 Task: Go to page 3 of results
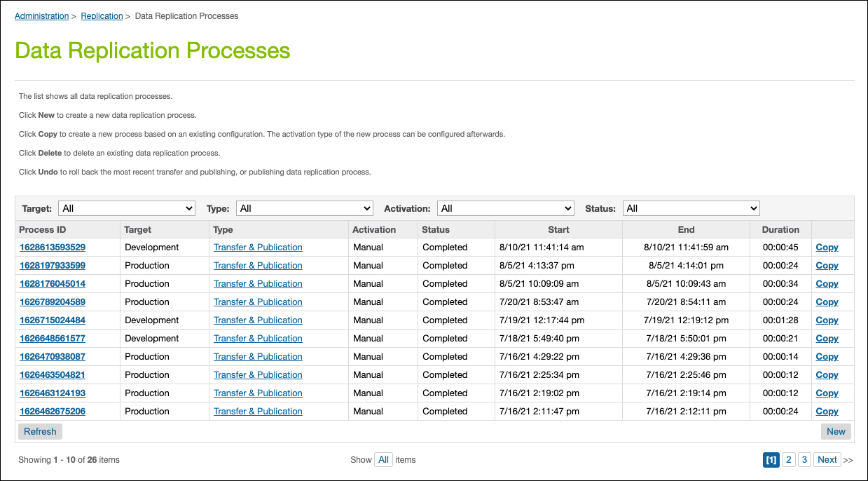805,460
